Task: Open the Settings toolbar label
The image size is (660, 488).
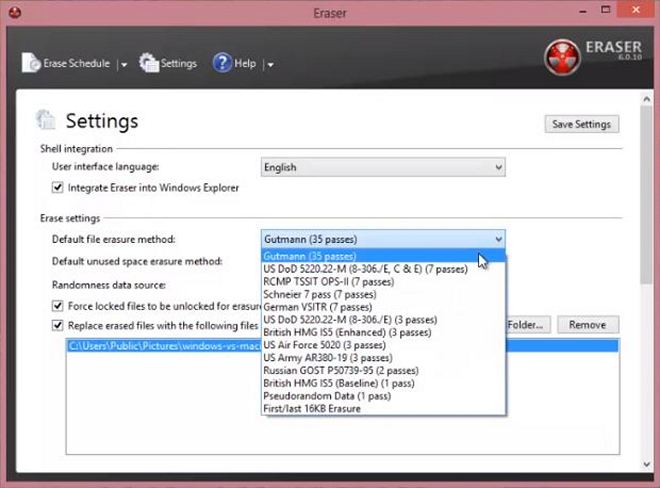Action: pyautogui.click(x=179, y=64)
